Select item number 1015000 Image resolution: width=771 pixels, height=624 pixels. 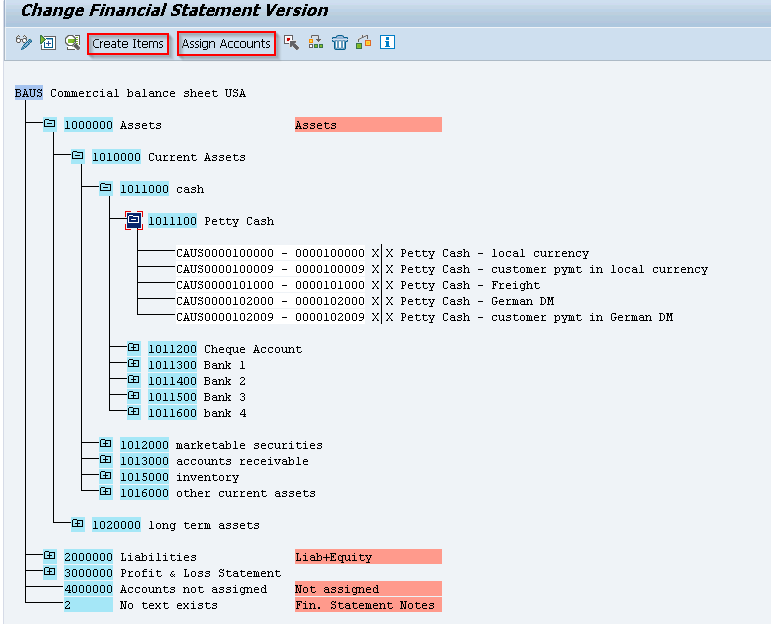click(145, 477)
